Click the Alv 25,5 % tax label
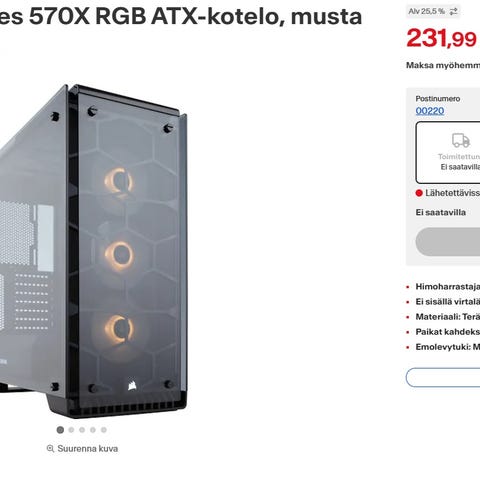The width and height of the screenshot is (480, 480). pyautogui.click(x=427, y=12)
